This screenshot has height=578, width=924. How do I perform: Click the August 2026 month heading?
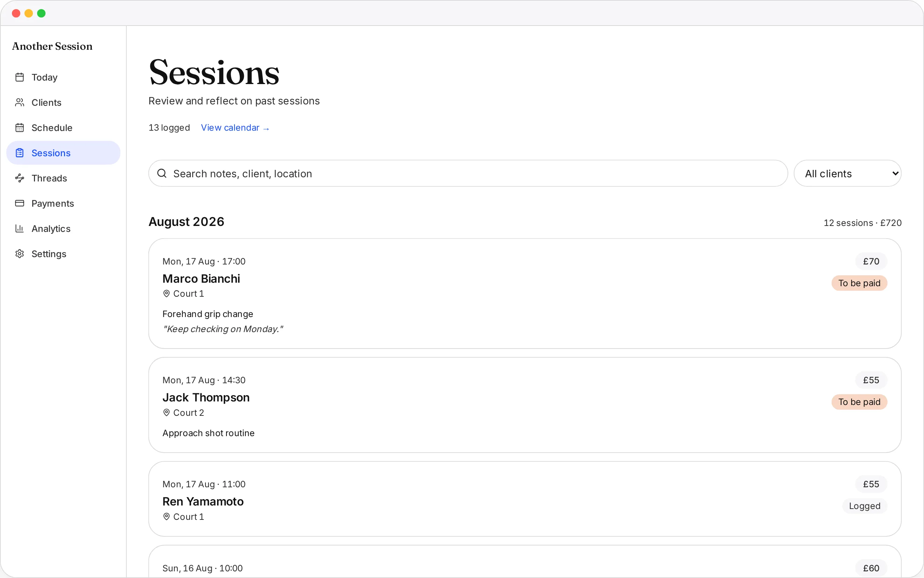(x=186, y=222)
